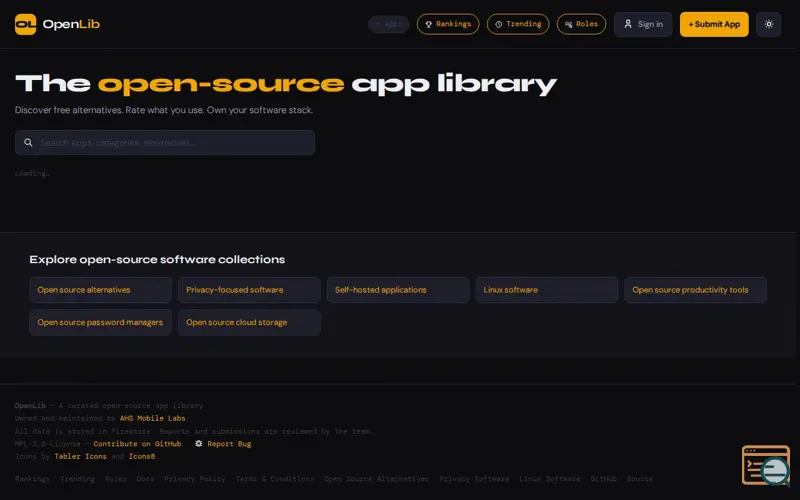Open the Linux software collection
The width and height of the screenshot is (800, 500).
click(547, 290)
